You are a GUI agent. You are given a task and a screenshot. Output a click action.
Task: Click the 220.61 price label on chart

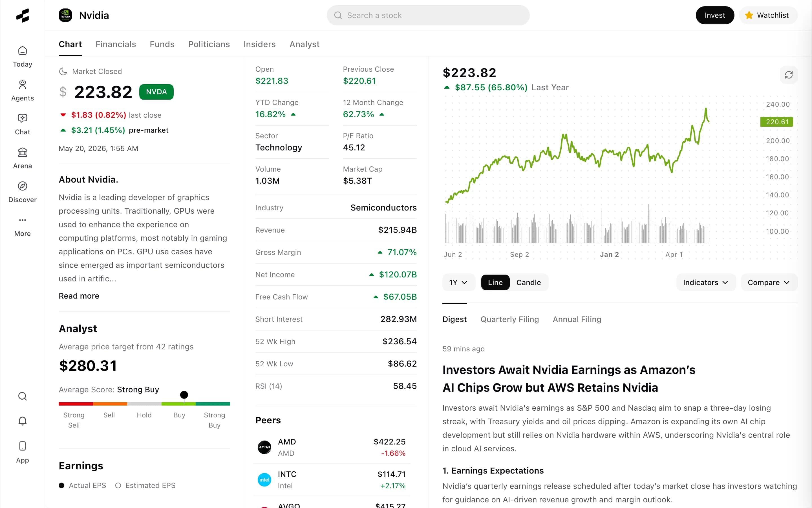point(776,122)
